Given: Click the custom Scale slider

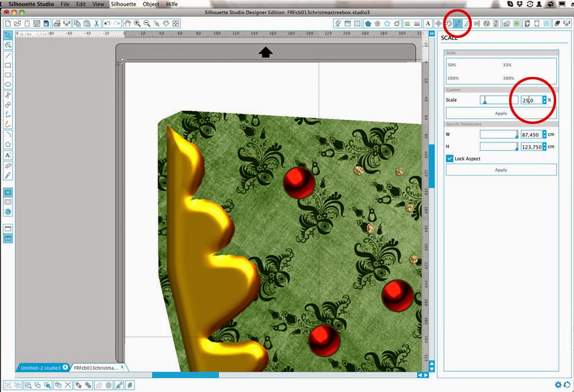Looking at the screenshot, I should click(x=499, y=100).
